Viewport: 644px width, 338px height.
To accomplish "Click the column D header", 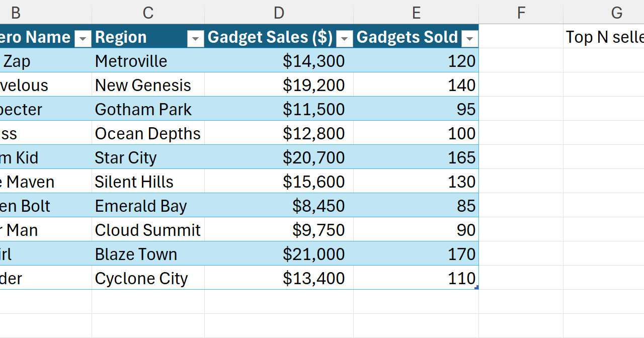I will 279,13.
